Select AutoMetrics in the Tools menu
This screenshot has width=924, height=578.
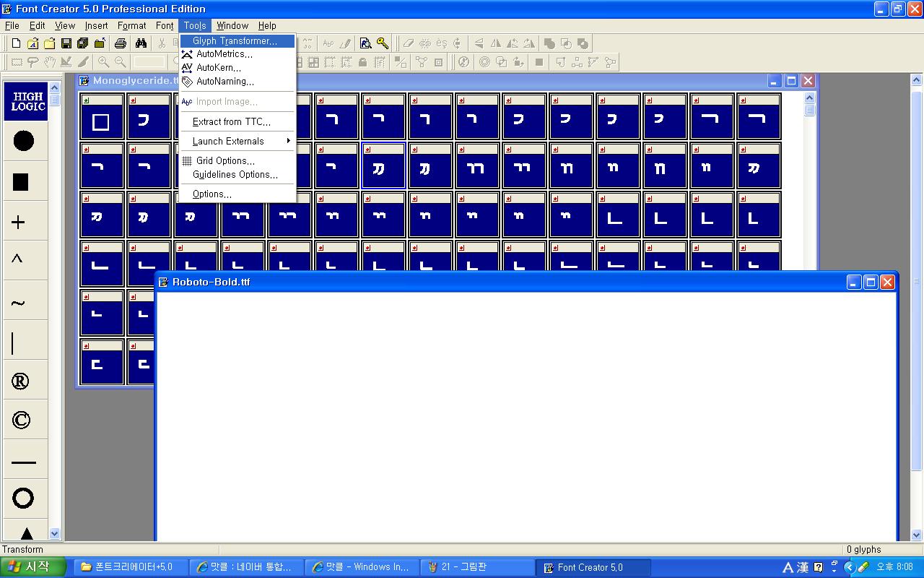[x=224, y=54]
